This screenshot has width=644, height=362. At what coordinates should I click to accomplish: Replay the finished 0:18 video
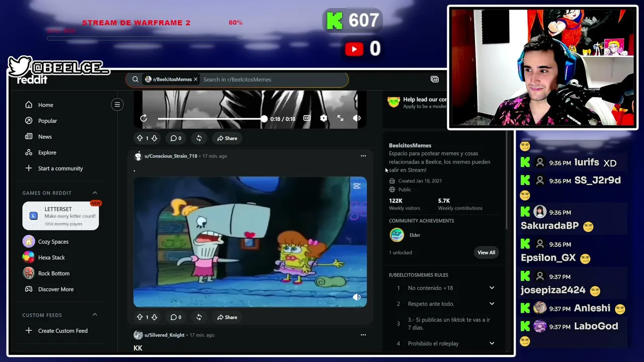pos(143,118)
